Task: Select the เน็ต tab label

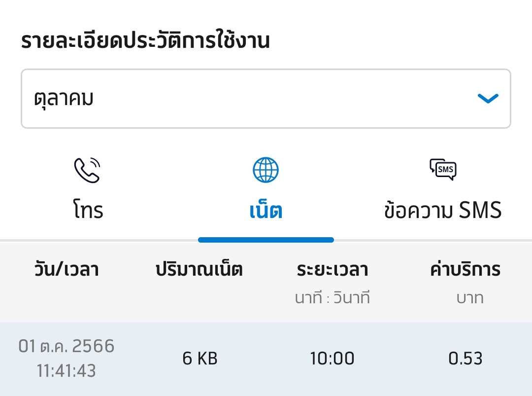Action: click(266, 210)
